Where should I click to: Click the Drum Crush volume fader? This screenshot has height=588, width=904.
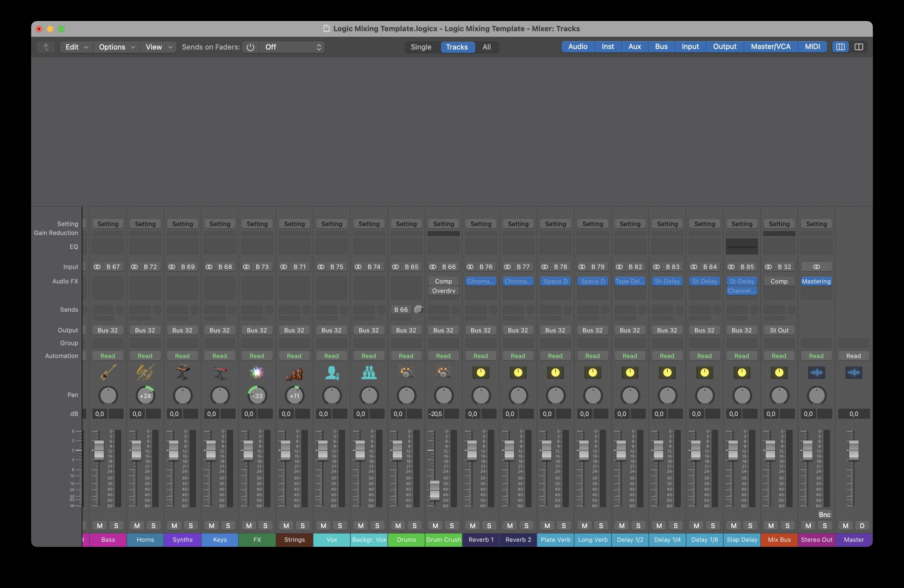[435, 490]
